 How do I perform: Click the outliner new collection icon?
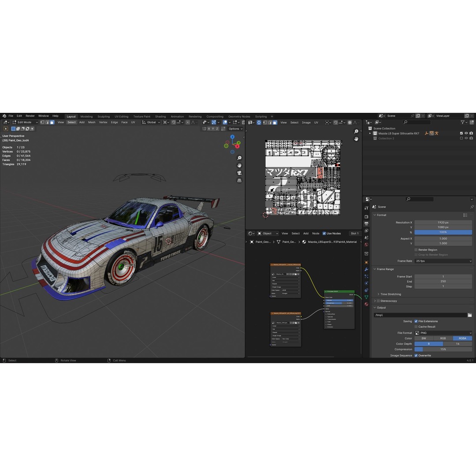tap(472, 123)
